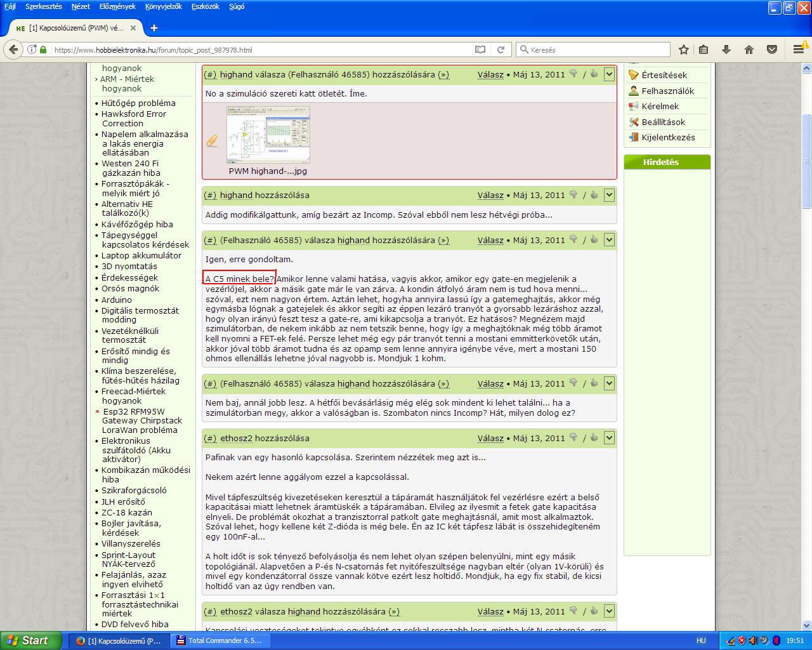
Task: Click the (#) permalink of highand hozzászólása
Action: point(210,195)
